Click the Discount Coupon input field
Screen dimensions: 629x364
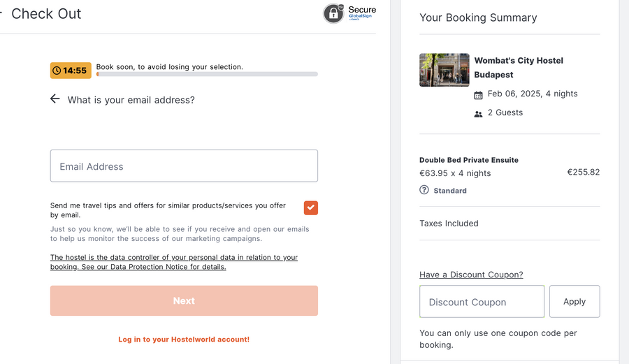482,302
